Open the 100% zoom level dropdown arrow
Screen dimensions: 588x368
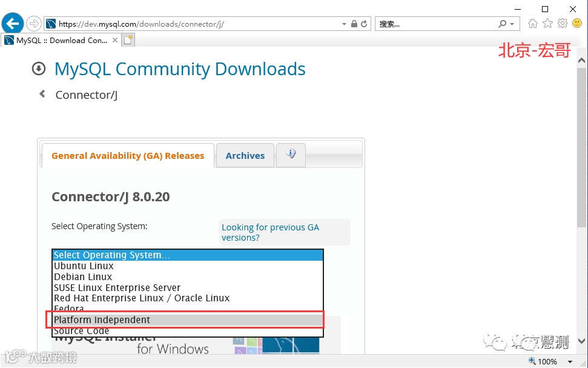(570, 362)
